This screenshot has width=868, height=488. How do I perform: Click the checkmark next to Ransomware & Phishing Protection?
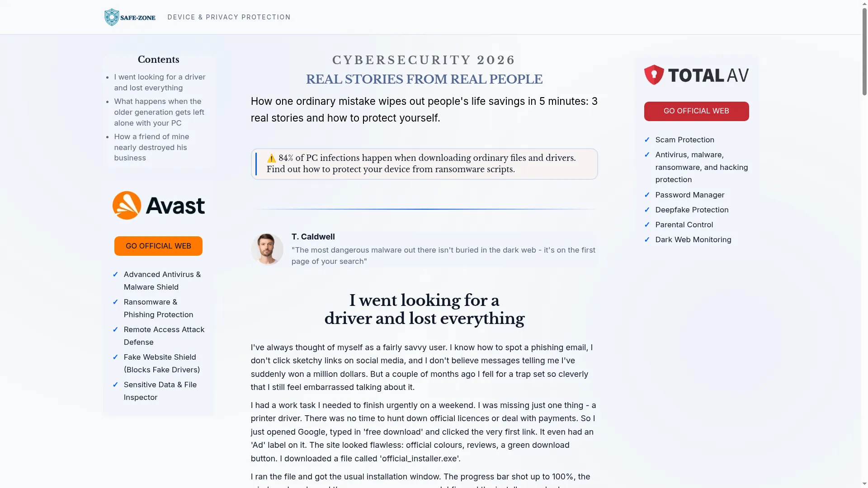[115, 302]
